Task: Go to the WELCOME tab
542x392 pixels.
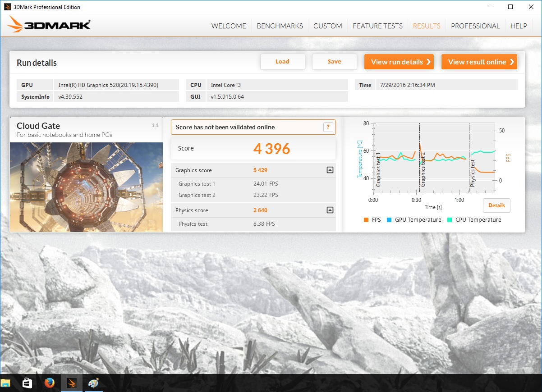Action: pos(229,26)
